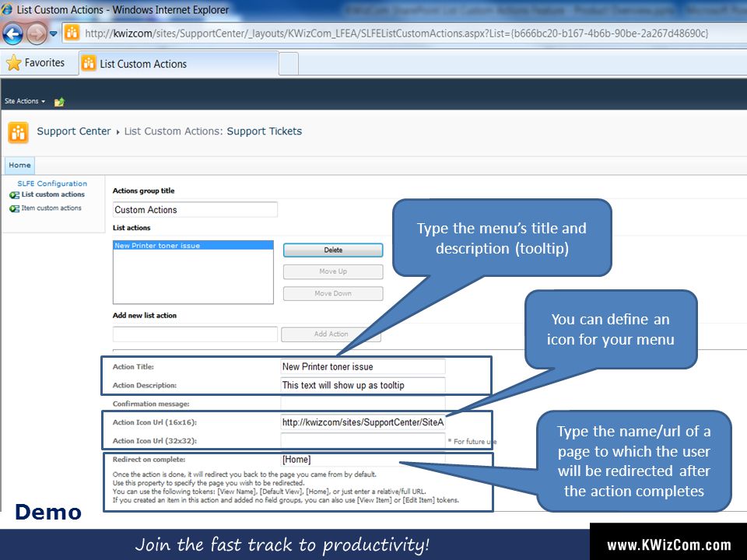This screenshot has width=747, height=560.
Task: Open a new blank browser tab
Action: pos(289,64)
